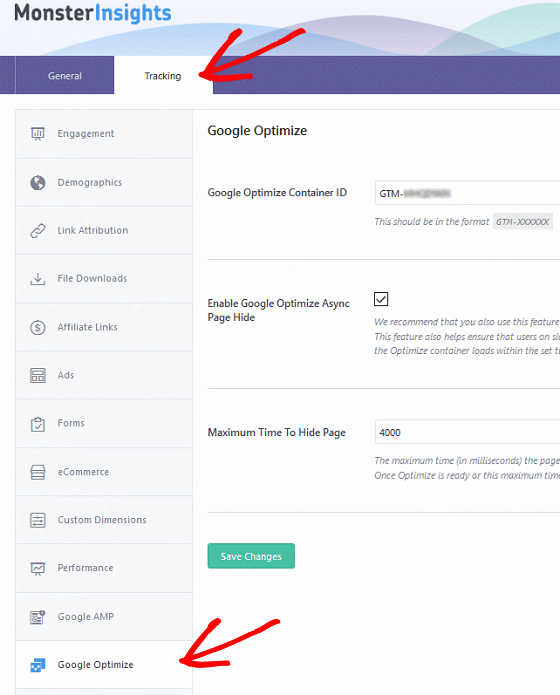Click the Google Optimize Container ID field

pos(468,193)
